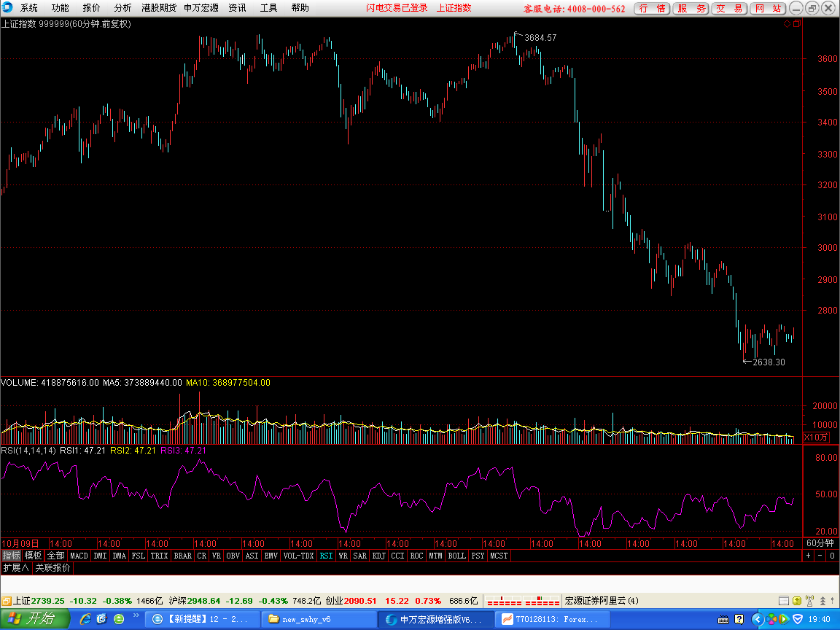
Task: Expand hidden system tray icons arrow
Action: 757,620
